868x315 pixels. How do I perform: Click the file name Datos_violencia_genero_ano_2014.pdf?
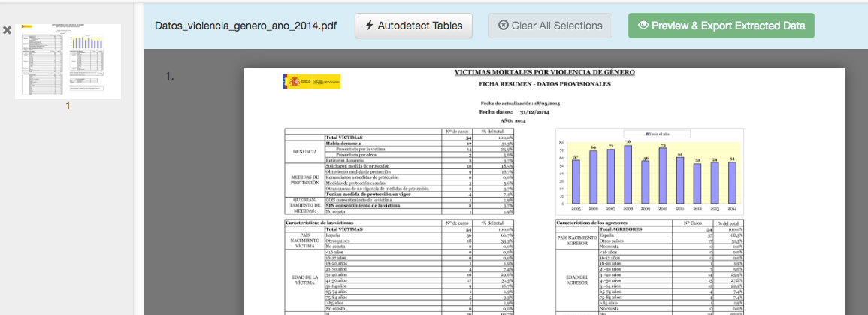(246, 26)
